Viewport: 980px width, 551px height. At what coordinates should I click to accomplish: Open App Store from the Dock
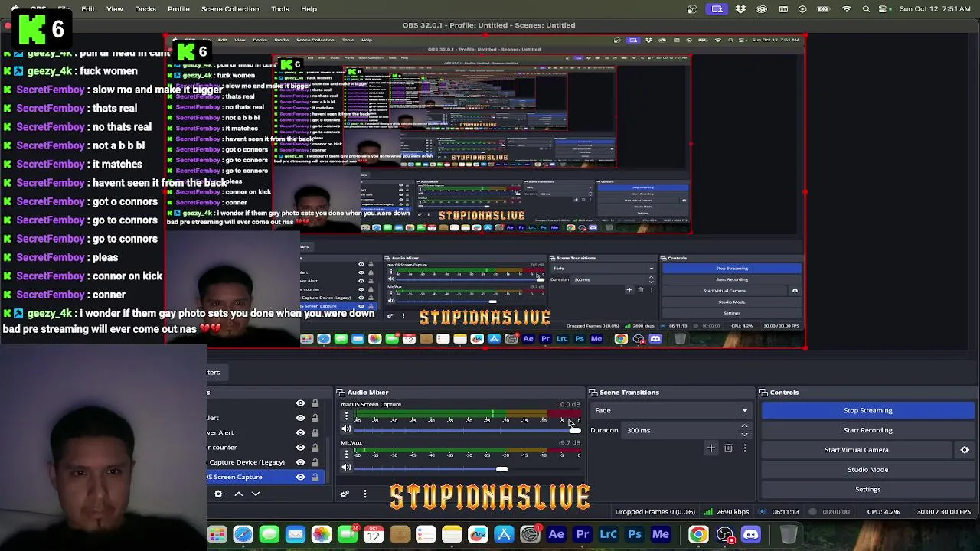(x=504, y=534)
